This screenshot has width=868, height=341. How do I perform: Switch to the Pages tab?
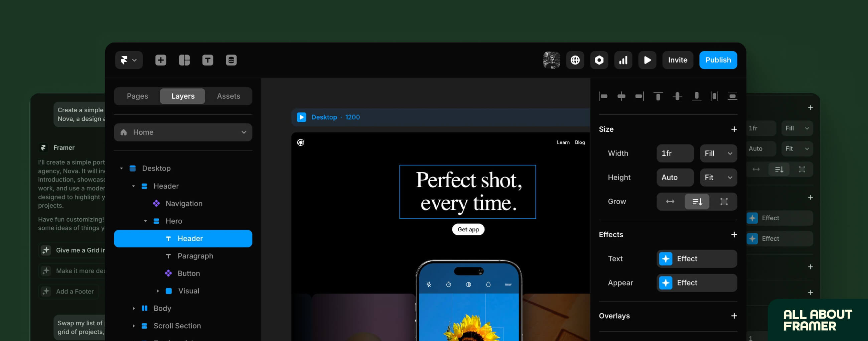click(x=137, y=96)
